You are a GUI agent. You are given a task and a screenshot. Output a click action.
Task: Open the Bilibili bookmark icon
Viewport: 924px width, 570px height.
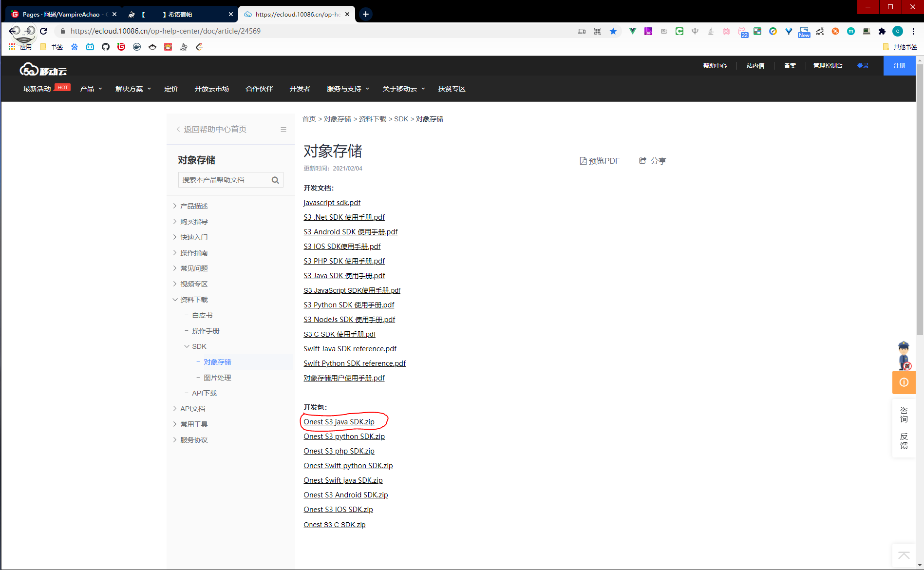coord(90,47)
